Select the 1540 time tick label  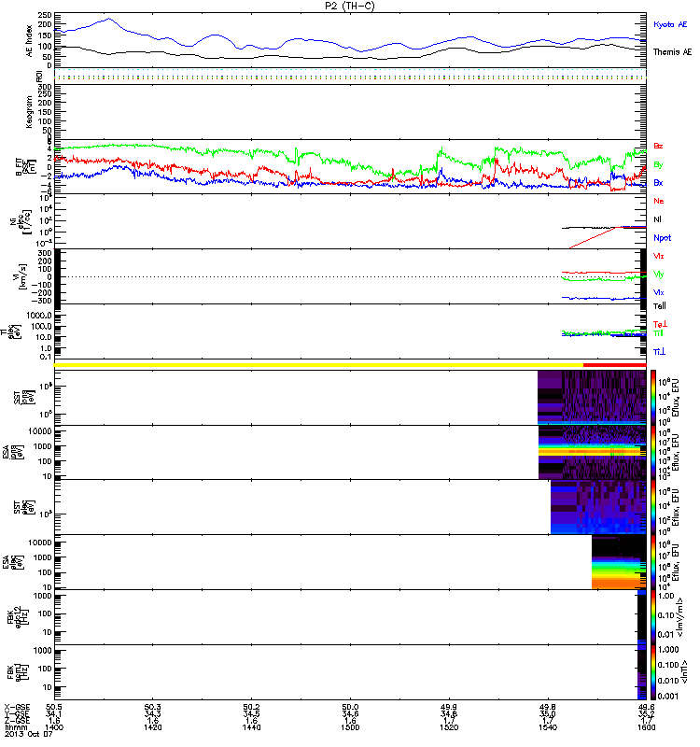tap(548, 727)
